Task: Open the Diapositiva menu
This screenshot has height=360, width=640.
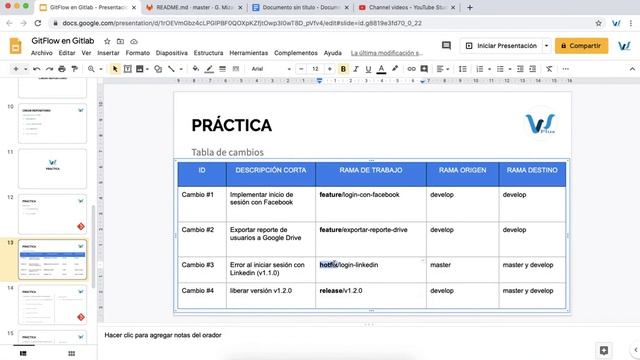Action: coord(171,53)
